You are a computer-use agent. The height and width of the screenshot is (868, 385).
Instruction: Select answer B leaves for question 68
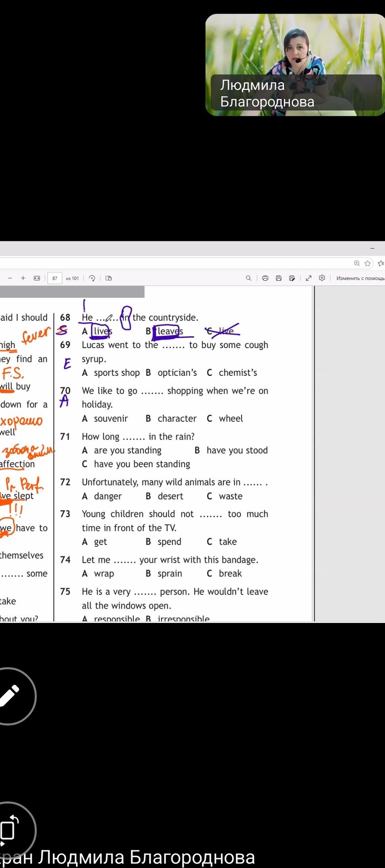[164, 331]
